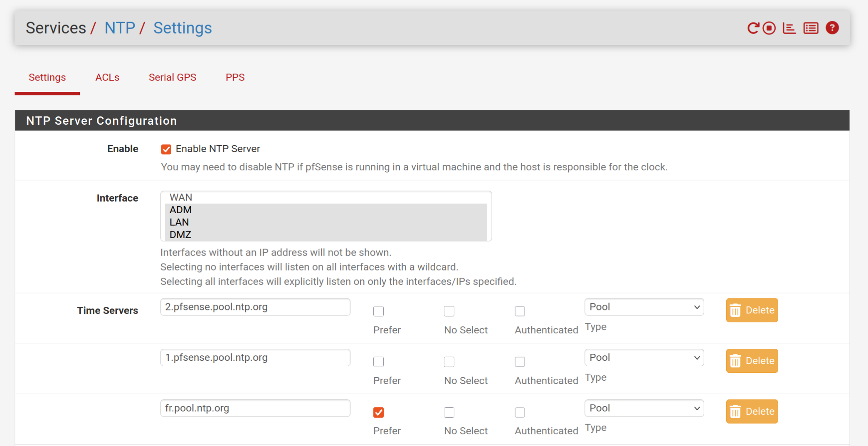Edit the 1.pfsense.pool.ntp.org server field

pyautogui.click(x=255, y=357)
